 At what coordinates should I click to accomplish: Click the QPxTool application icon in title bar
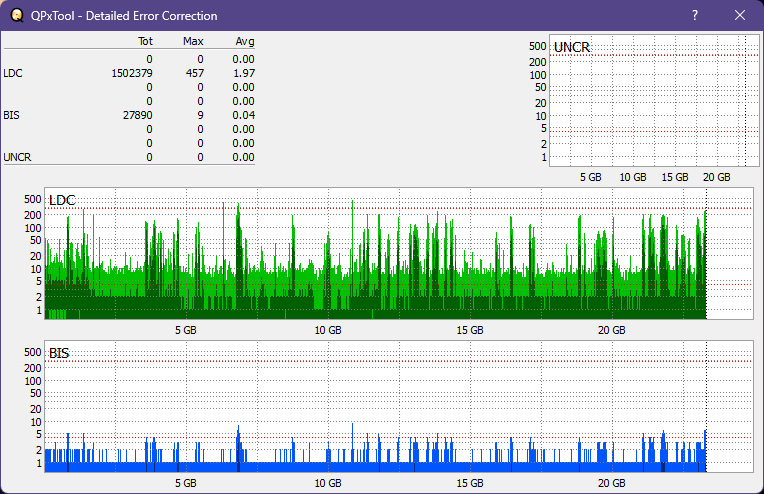coord(17,16)
